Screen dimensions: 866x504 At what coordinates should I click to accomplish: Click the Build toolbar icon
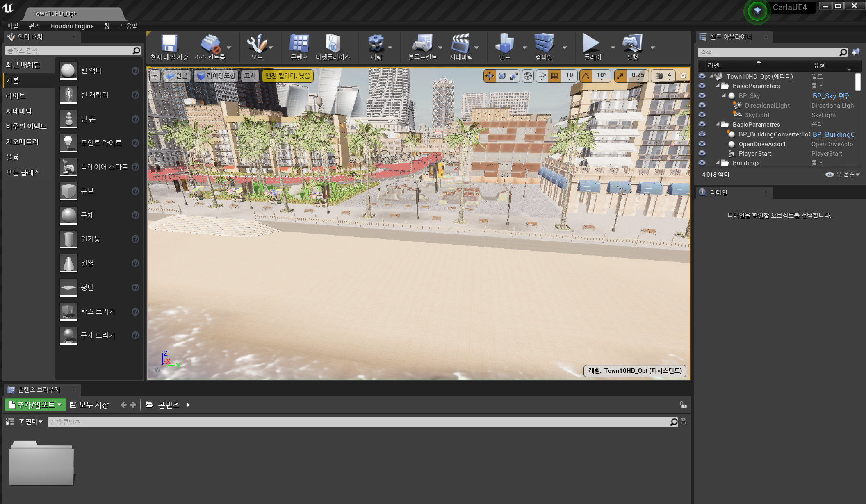click(504, 43)
